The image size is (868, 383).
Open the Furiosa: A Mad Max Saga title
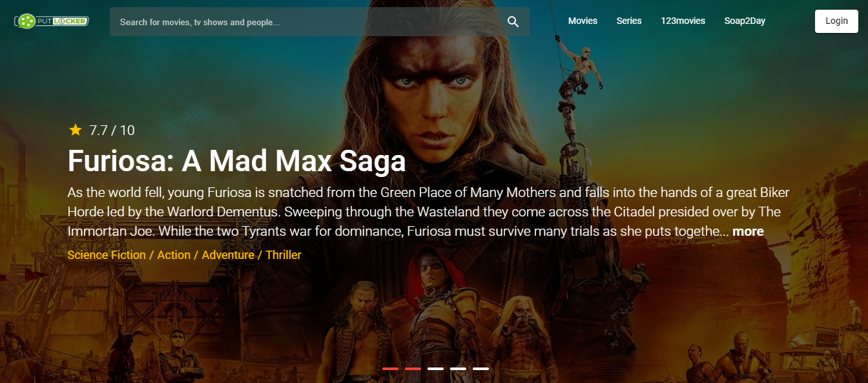pyautogui.click(x=236, y=161)
